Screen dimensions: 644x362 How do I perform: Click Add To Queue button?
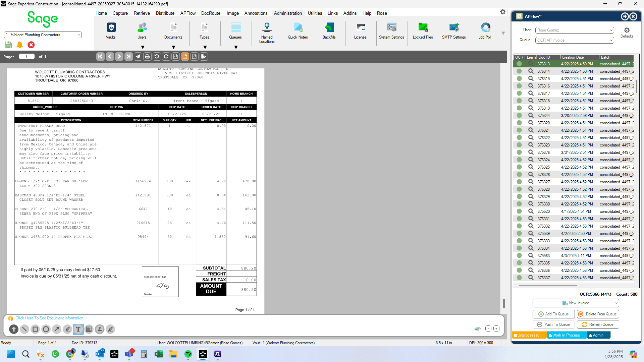pos(553,314)
